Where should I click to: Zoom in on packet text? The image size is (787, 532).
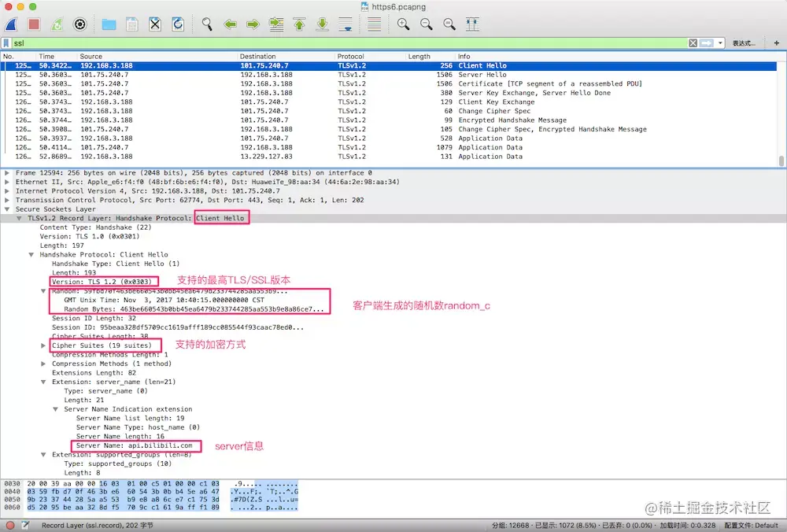pos(403,24)
